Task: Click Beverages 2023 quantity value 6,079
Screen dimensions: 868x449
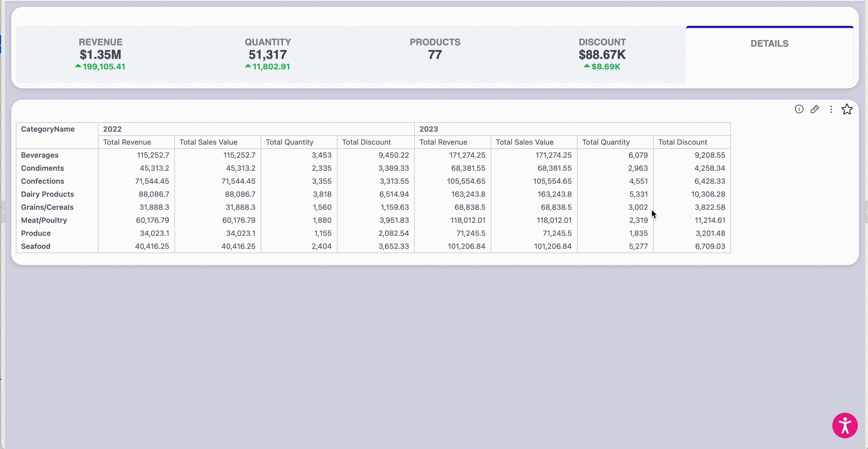Action: pos(638,155)
